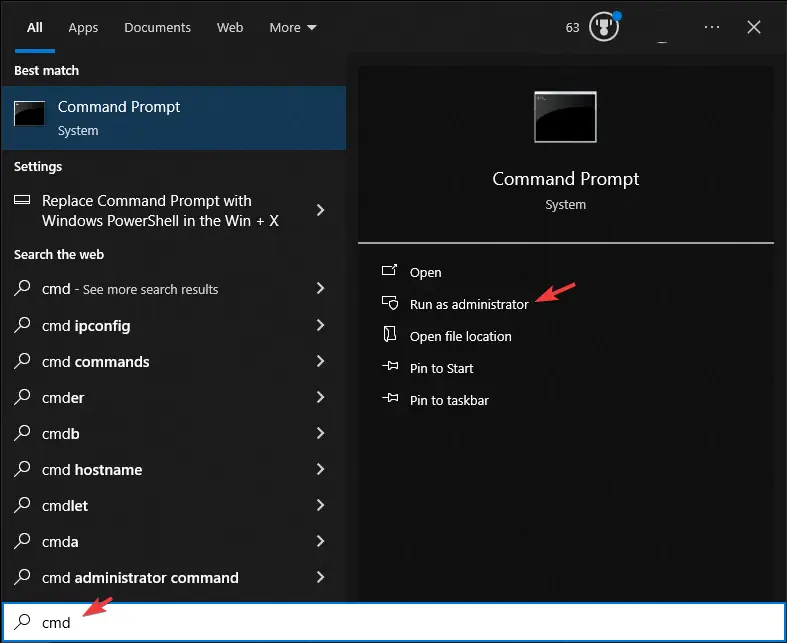Click the magnifier icon in the search box
The image size is (787, 643).
pyautogui.click(x=22, y=622)
